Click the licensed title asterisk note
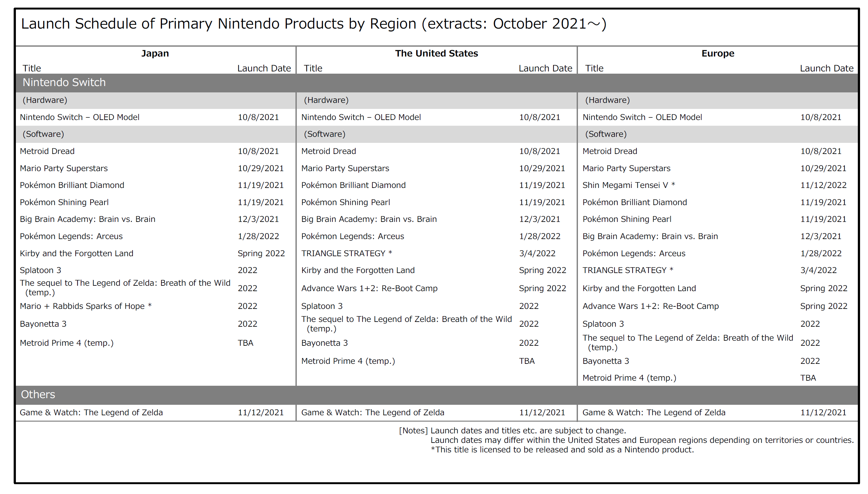Viewport: 868px width, 494px height. 562,450
